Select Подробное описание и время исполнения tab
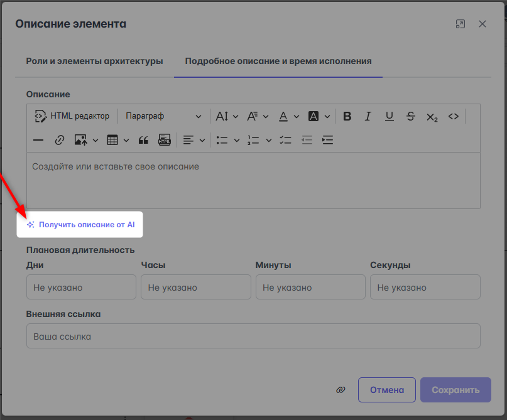The image size is (507, 420). tap(278, 61)
